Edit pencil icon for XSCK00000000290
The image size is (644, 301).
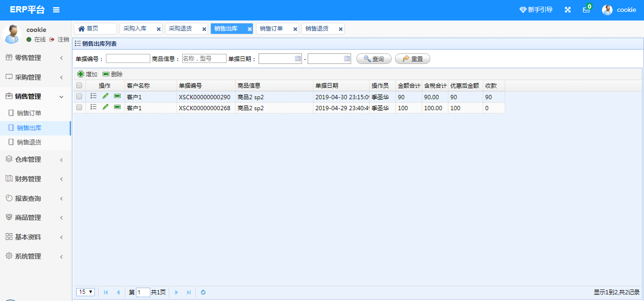[x=105, y=96]
